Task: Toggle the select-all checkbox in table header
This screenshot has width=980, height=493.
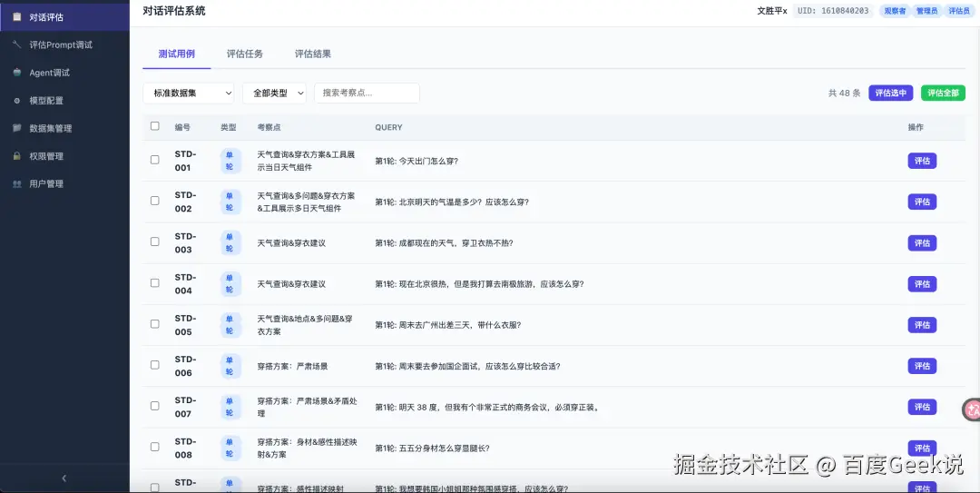Action: click(x=155, y=126)
